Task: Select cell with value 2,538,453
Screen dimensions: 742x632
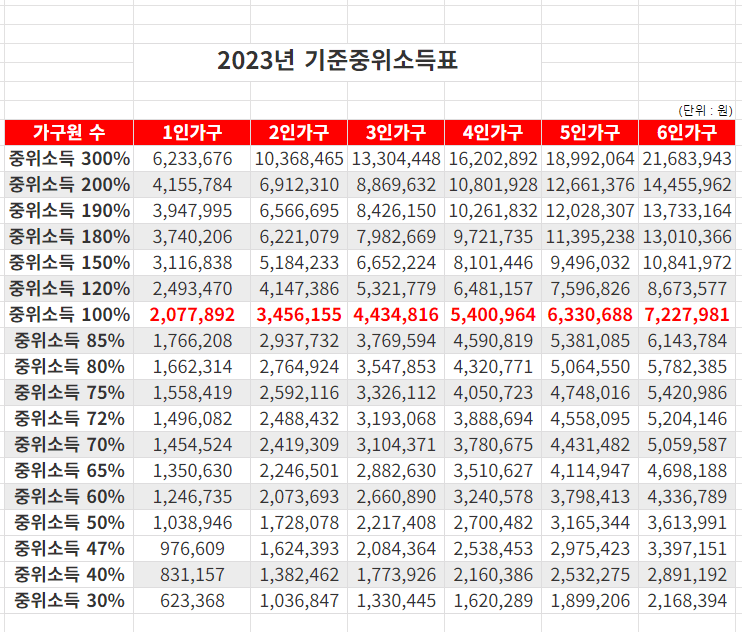Action: 493,549
